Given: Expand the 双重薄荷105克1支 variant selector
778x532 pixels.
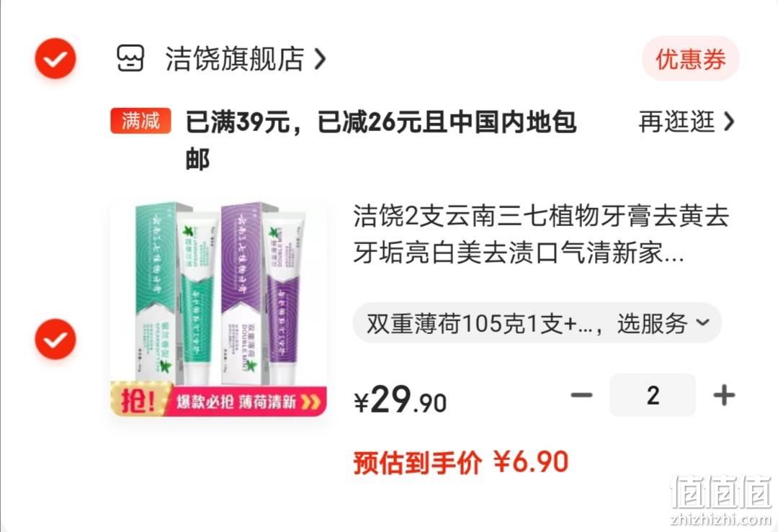Looking at the screenshot, I should click(537, 323).
